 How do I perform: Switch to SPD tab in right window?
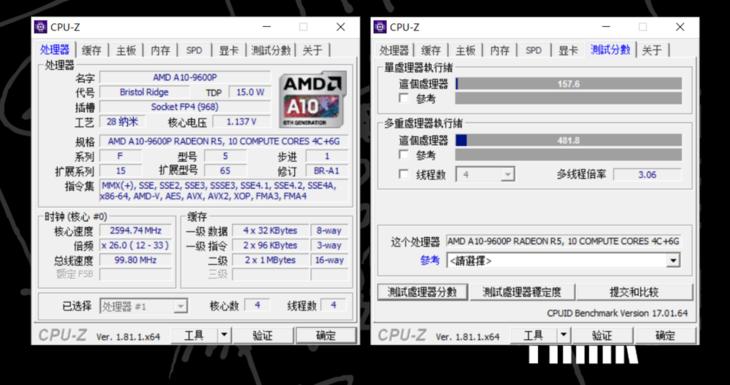tap(534, 50)
